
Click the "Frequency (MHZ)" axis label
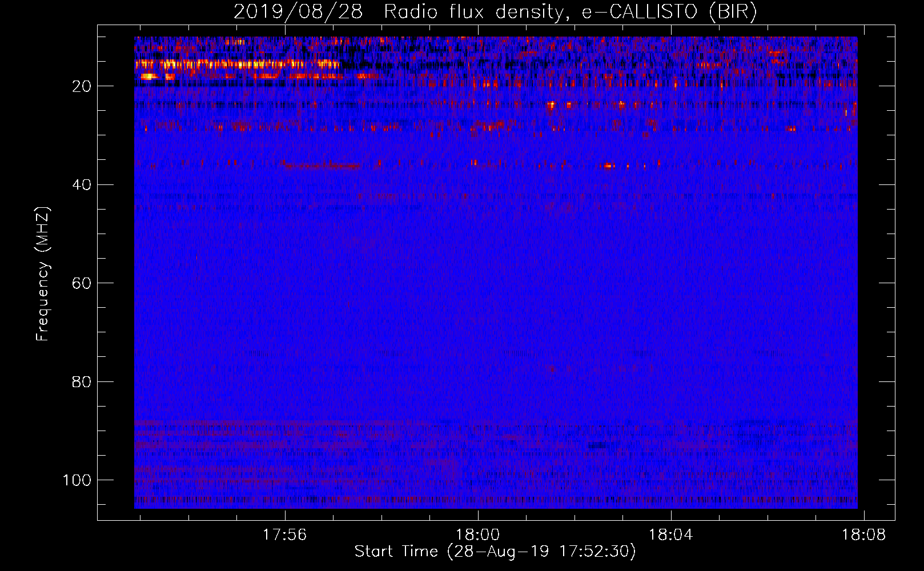[43, 274]
